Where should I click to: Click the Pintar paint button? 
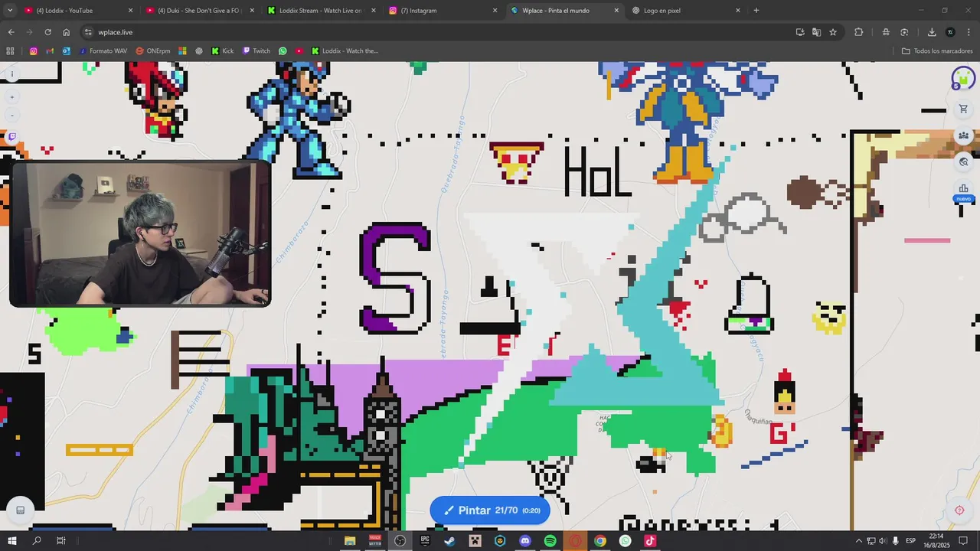click(x=490, y=510)
